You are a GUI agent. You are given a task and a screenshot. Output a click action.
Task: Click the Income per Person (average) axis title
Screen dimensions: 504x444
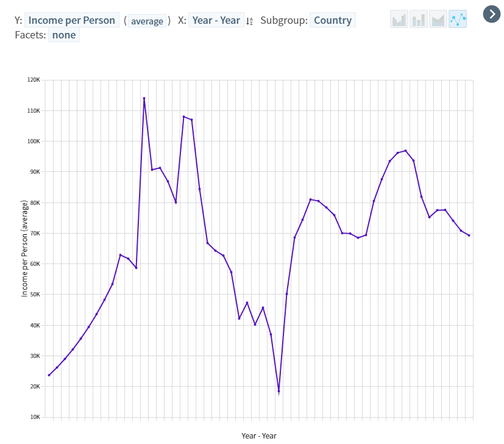pyautogui.click(x=24, y=248)
